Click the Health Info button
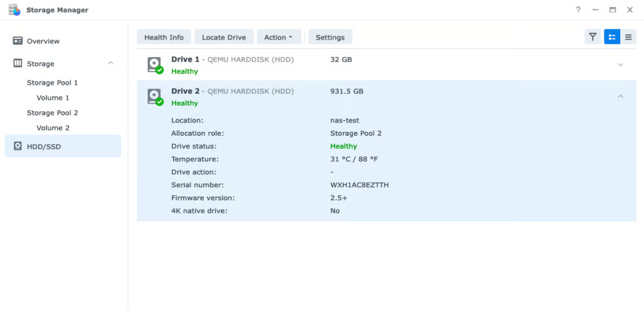Viewport: 644px width, 309px height. click(x=164, y=37)
